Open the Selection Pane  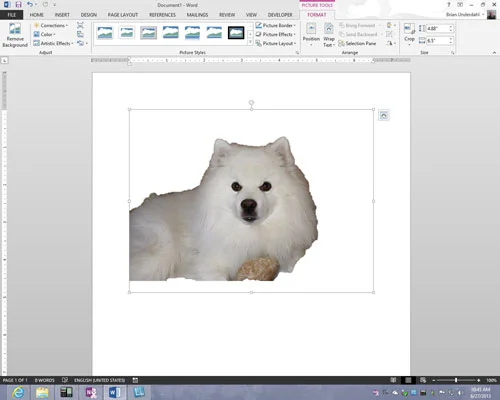pos(357,43)
